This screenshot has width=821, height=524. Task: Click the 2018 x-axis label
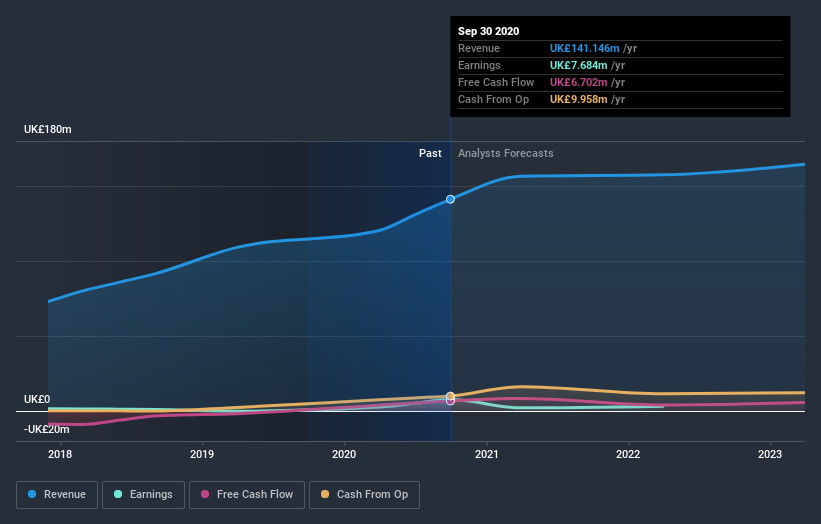(60, 454)
